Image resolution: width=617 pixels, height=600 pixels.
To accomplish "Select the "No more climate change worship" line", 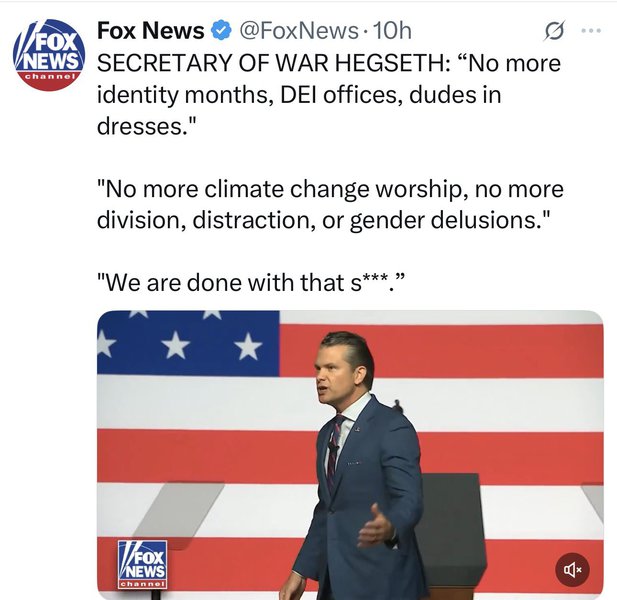I will [330, 189].
